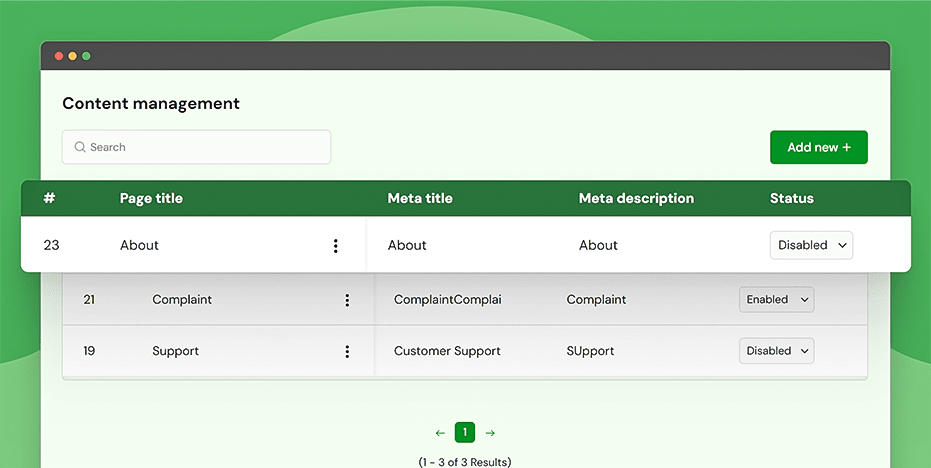This screenshot has height=468, width=931.
Task: Click the Add new + button
Action: tap(819, 147)
